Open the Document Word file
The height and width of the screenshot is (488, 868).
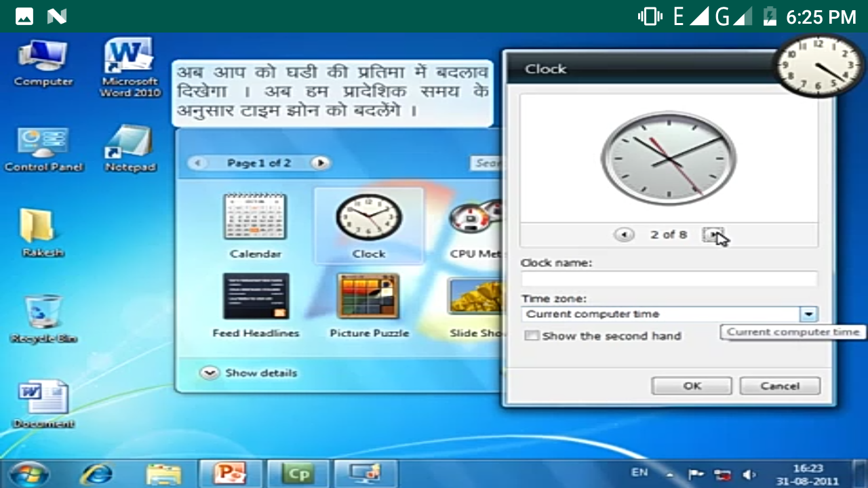[43, 404]
